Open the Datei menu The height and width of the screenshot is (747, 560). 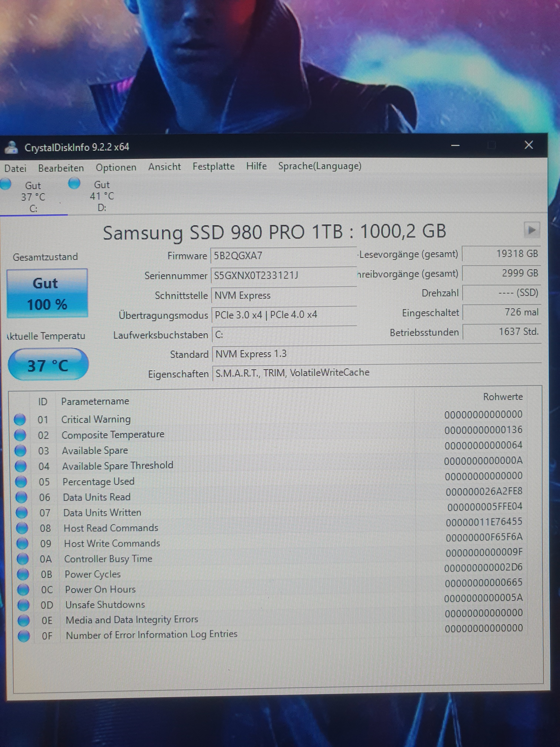[x=15, y=168]
